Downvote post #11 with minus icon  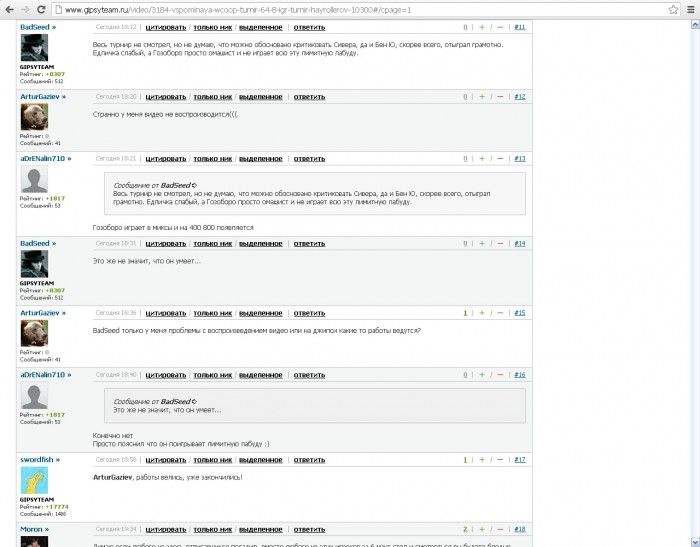500,27
